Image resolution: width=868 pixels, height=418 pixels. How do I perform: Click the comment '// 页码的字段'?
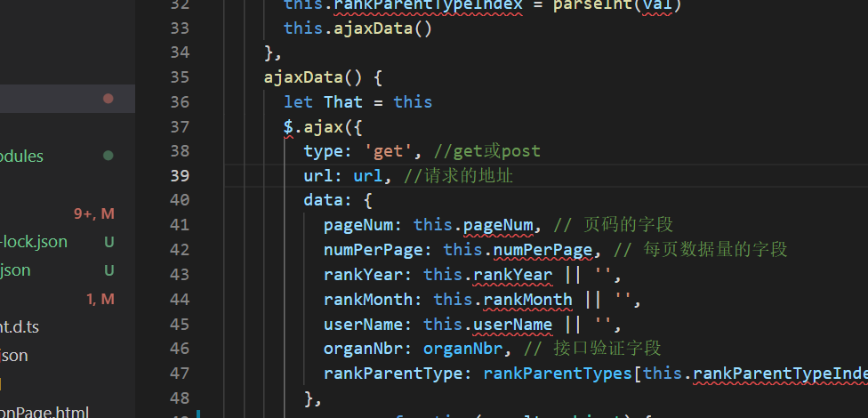[613, 225]
